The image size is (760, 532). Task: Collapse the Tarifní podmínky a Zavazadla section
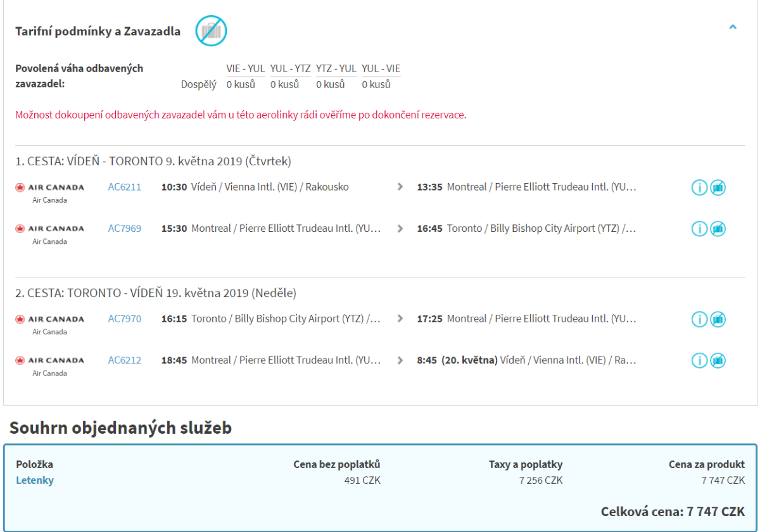tap(733, 27)
